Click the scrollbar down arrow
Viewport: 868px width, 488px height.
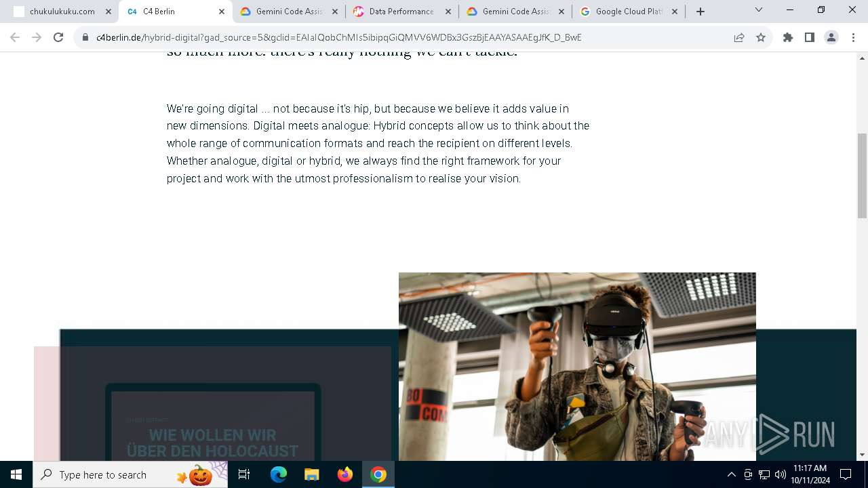click(863, 455)
